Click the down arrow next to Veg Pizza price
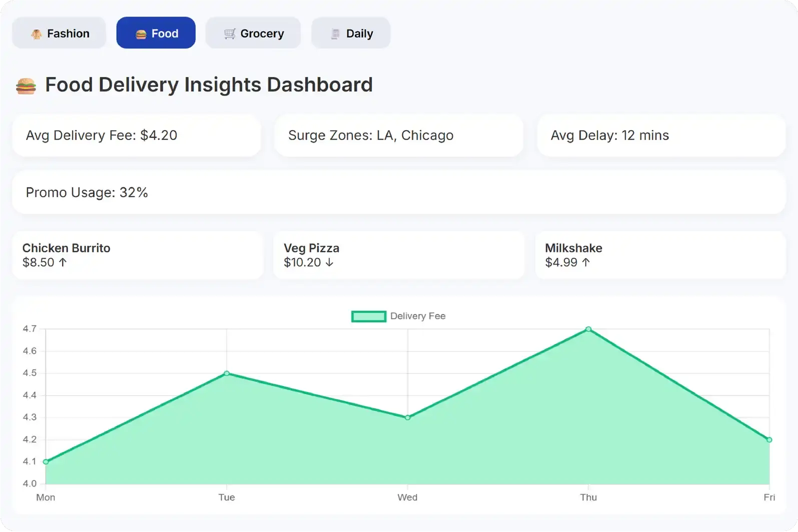The height and width of the screenshot is (532, 798). tap(329, 262)
